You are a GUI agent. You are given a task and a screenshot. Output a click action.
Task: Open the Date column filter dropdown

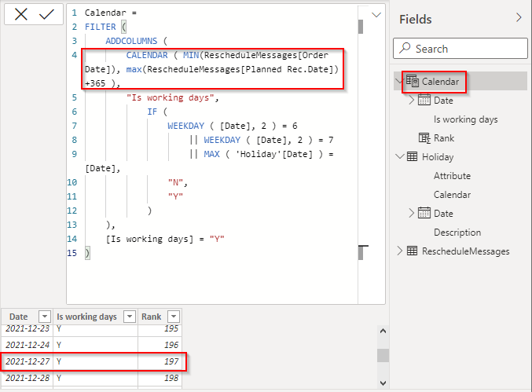pyautogui.click(x=45, y=317)
